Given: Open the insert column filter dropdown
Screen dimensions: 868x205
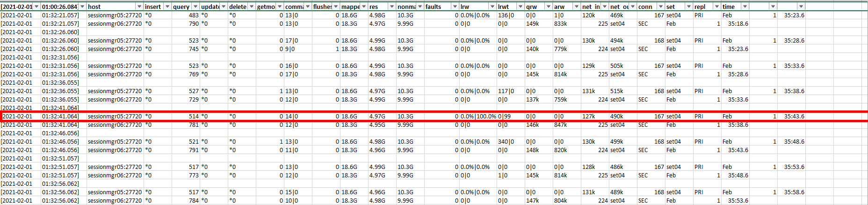Looking at the screenshot, I should tap(167, 7).
